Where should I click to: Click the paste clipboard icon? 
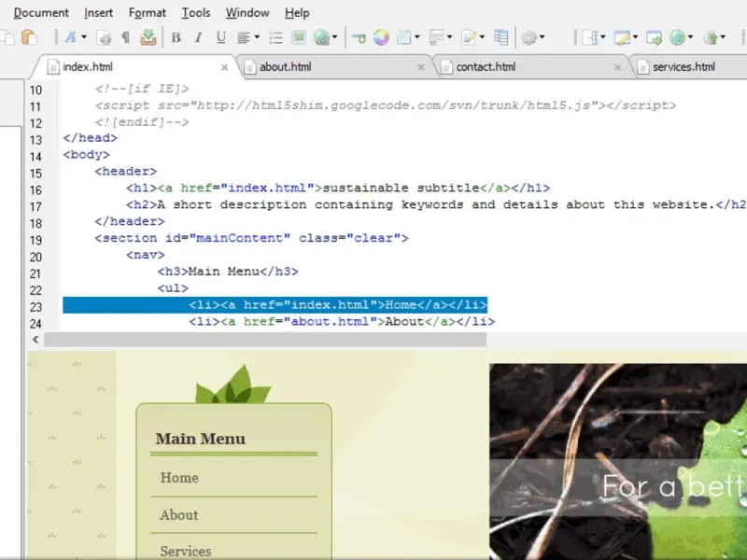[x=29, y=38]
